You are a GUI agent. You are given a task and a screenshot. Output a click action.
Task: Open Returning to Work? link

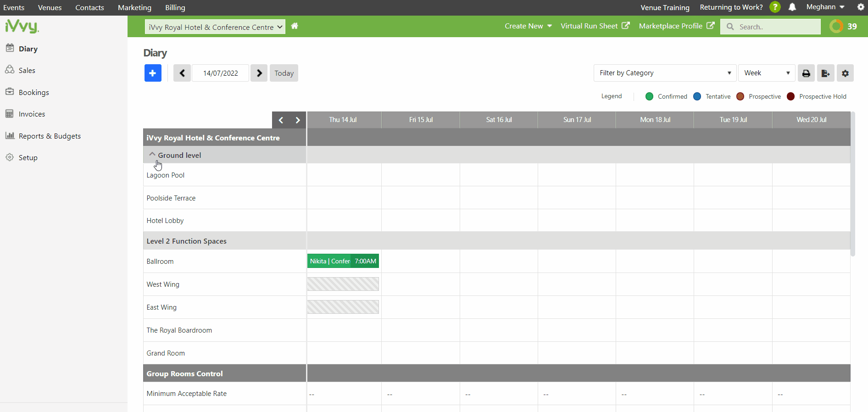731,7
